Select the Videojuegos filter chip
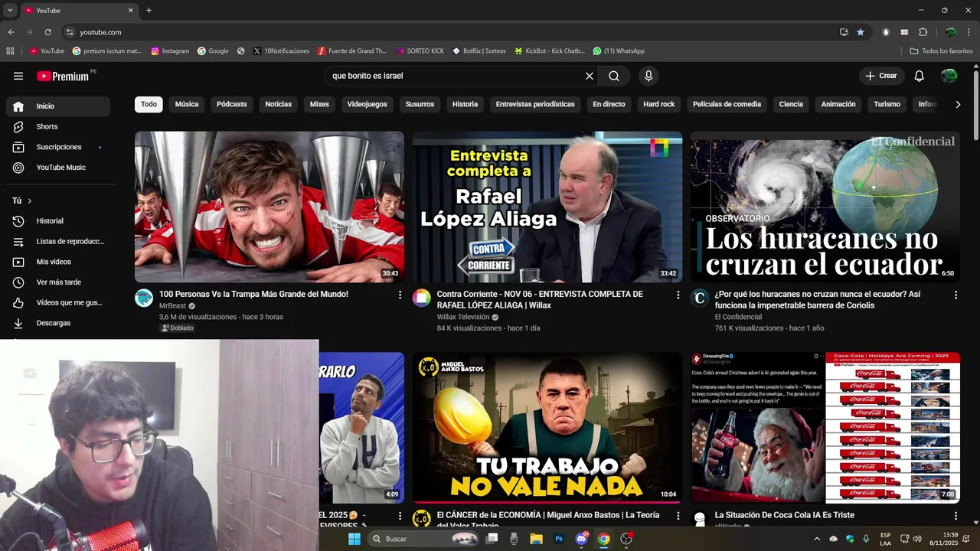 click(367, 104)
